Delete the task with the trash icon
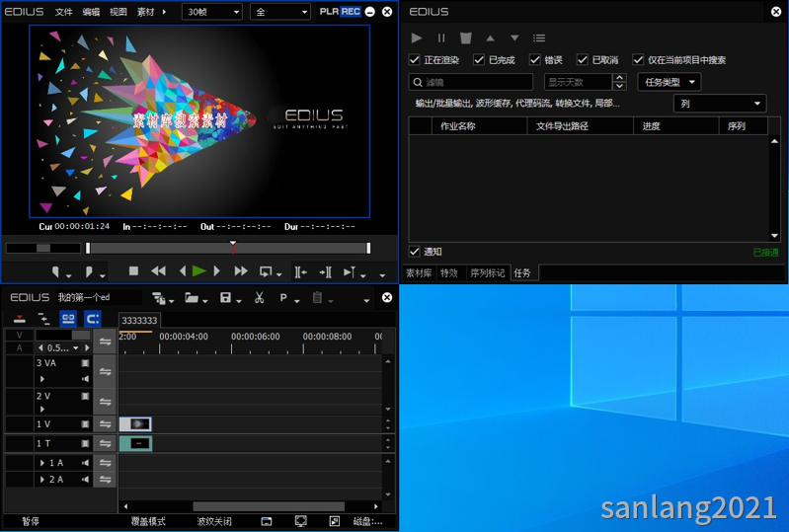This screenshot has height=532, width=789. [x=465, y=38]
